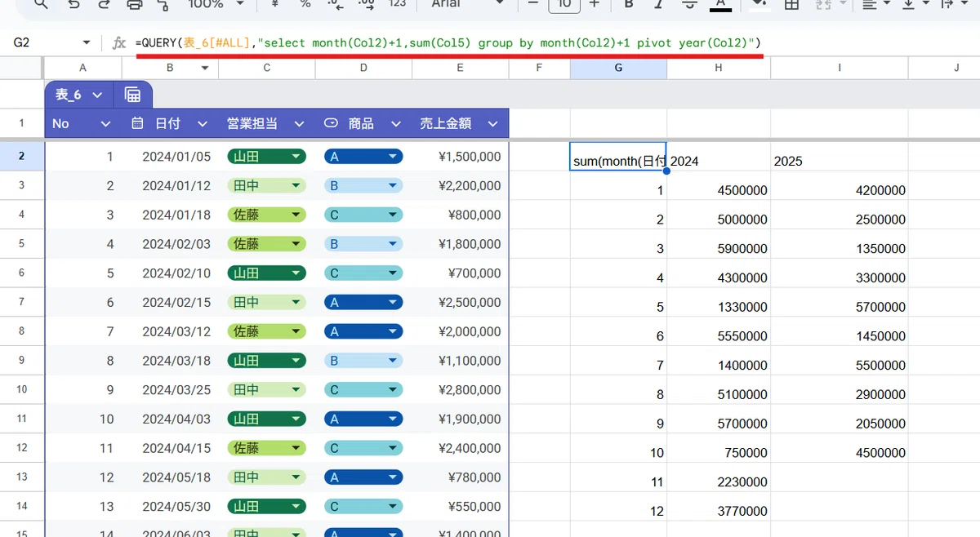Screen dimensions: 980x537
Task: Click the print icon
Action: pos(135,4)
